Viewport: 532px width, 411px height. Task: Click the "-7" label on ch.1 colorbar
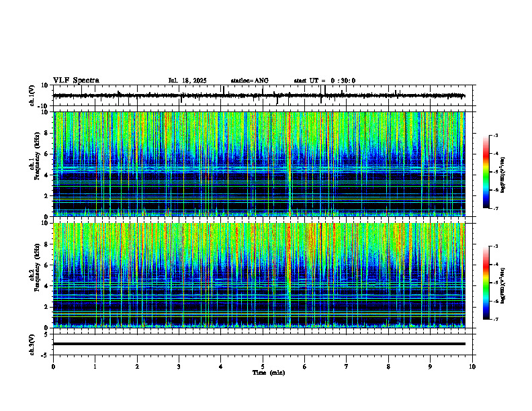coord(495,208)
